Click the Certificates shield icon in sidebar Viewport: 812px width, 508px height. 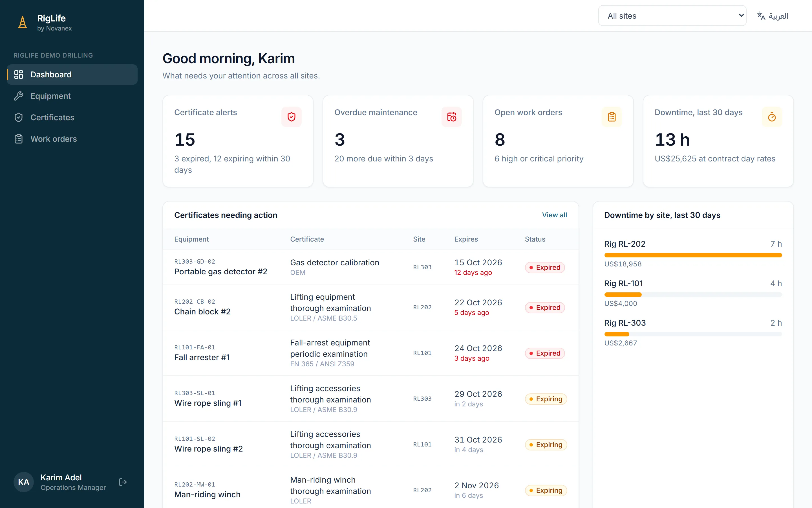(x=18, y=118)
